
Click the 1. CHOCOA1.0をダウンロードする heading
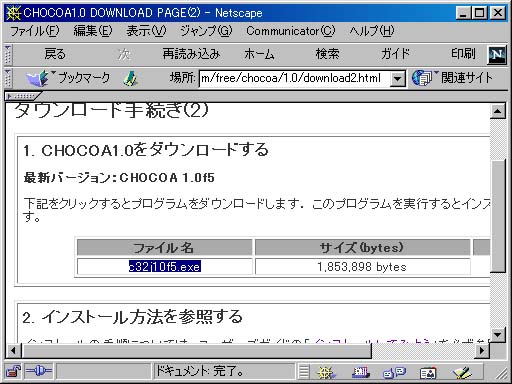[146, 150]
